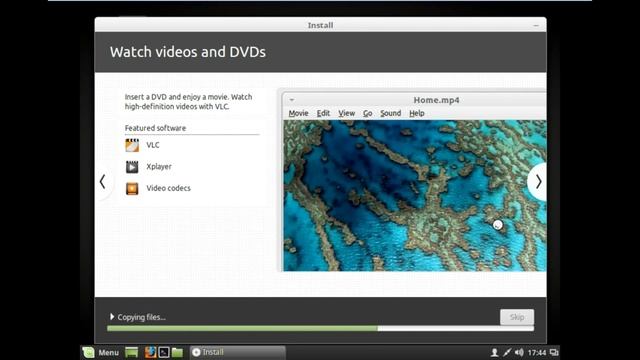The width and height of the screenshot is (640, 360).
Task: Click the Video codecs icon
Action: (132, 189)
